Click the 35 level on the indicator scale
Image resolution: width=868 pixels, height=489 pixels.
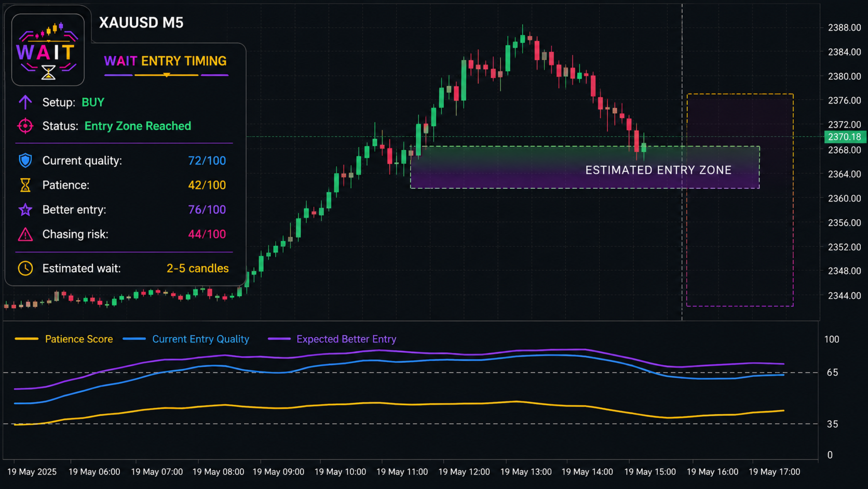(832, 425)
